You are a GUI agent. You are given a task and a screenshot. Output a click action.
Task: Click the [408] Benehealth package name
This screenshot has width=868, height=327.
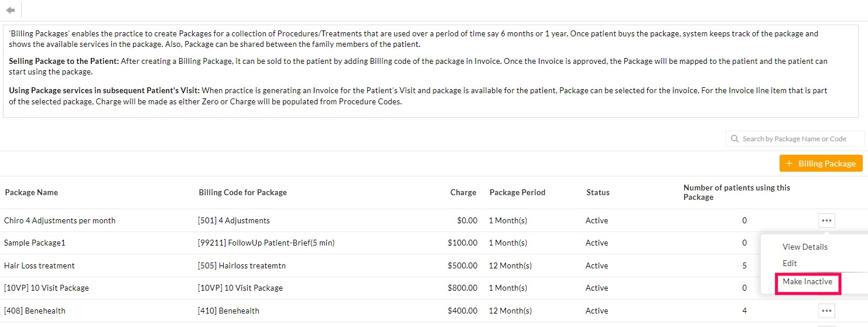(35, 311)
